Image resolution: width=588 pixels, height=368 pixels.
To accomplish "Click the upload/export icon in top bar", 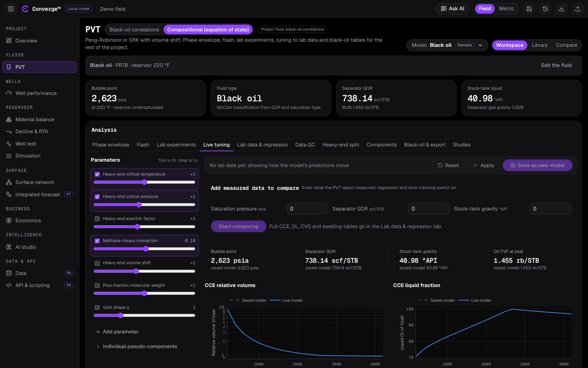I will (578, 9).
